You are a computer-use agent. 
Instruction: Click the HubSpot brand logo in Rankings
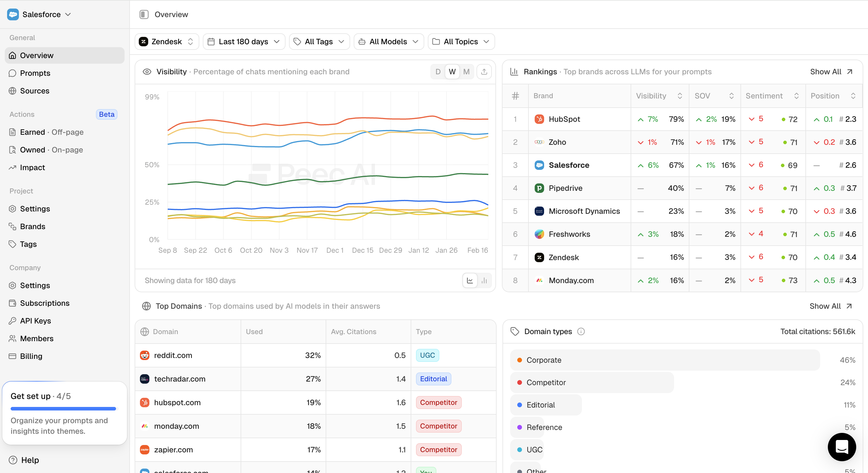(x=539, y=119)
